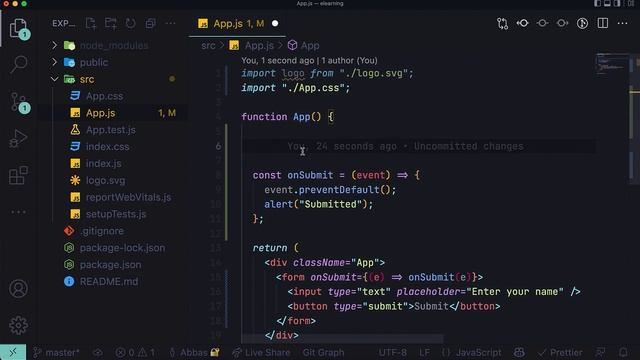This screenshot has width=640, height=360.
Task: Open the Search view in activity bar
Action: point(19,64)
